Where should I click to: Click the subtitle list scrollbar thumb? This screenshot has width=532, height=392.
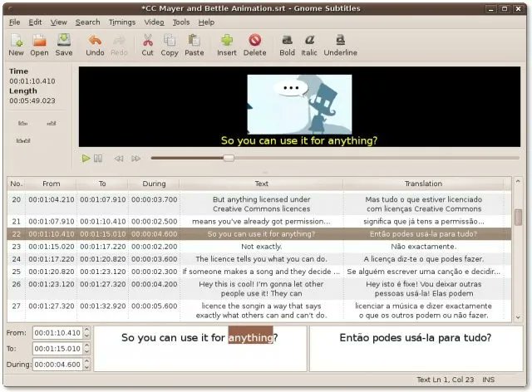click(x=518, y=218)
